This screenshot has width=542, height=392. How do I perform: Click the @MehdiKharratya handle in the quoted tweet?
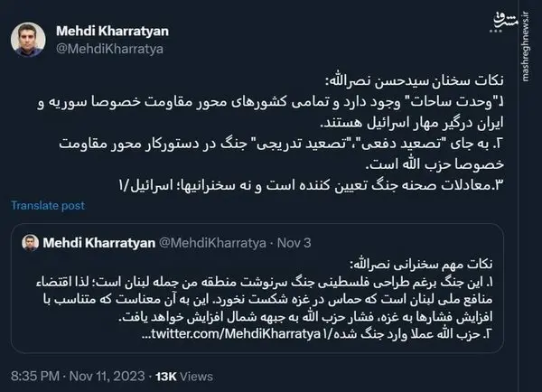coord(209,244)
